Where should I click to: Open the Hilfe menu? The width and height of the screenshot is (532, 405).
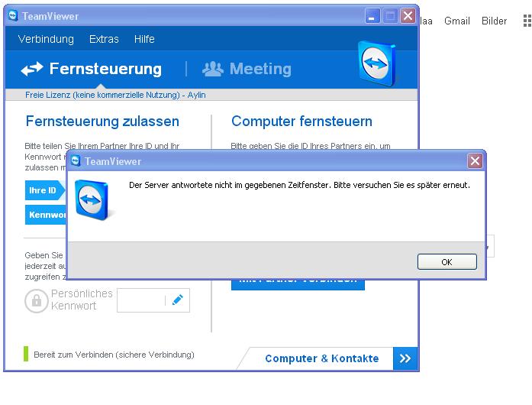click(x=144, y=39)
